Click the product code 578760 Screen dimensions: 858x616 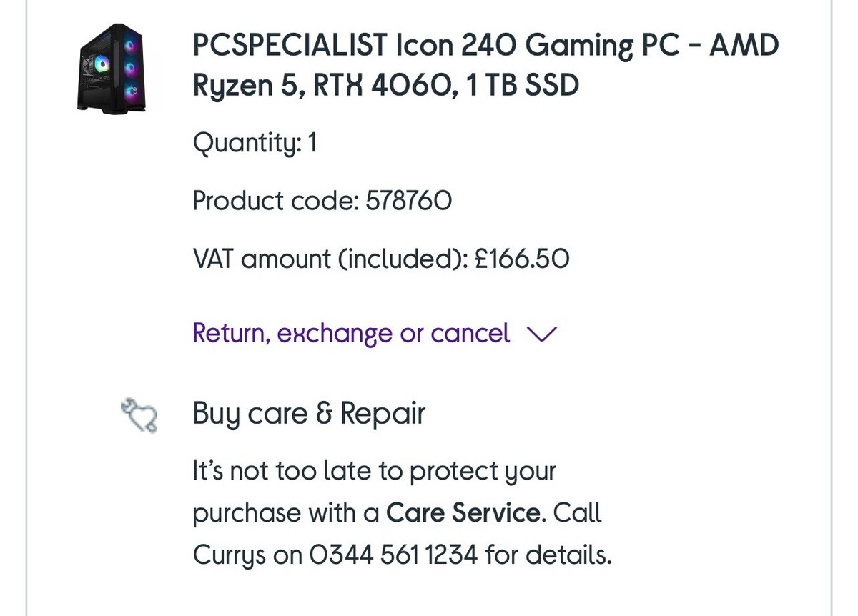click(408, 202)
